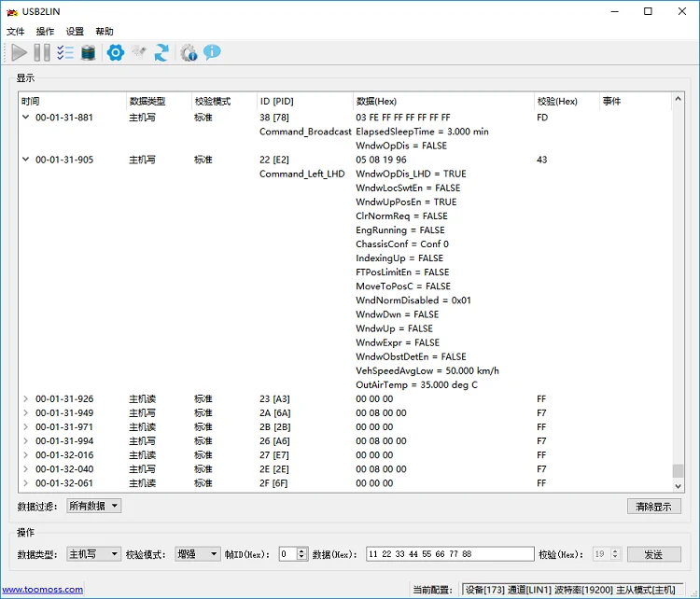Screen dimensions: 700x599
Task: Open the blue info bubble icon
Action: pyautogui.click(x=212, y=52)
